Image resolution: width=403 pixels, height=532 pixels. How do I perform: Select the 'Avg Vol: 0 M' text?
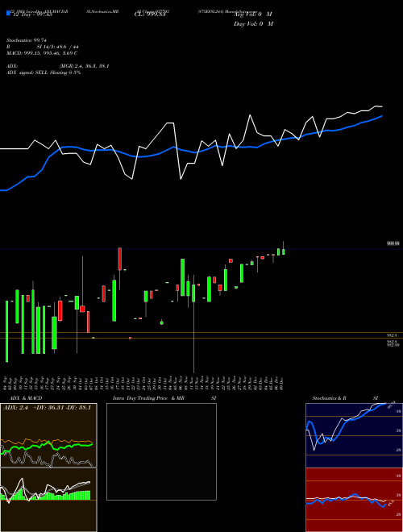pyautogui.click(x=253, y=15)
